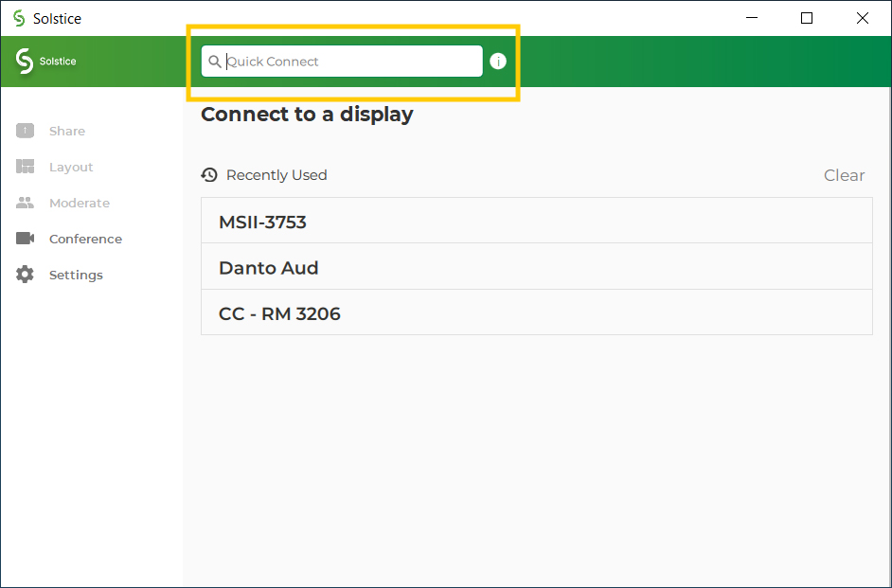
Task: Connect to the MSII-3753 display
Action: coord(535,222)
